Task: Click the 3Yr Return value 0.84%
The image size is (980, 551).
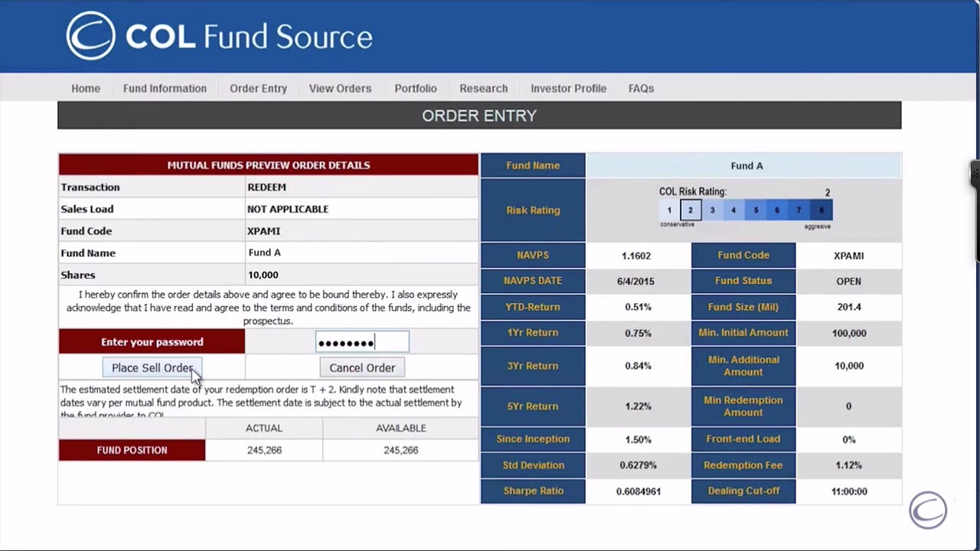Action: pyautogui.click(x=638, y=366)
